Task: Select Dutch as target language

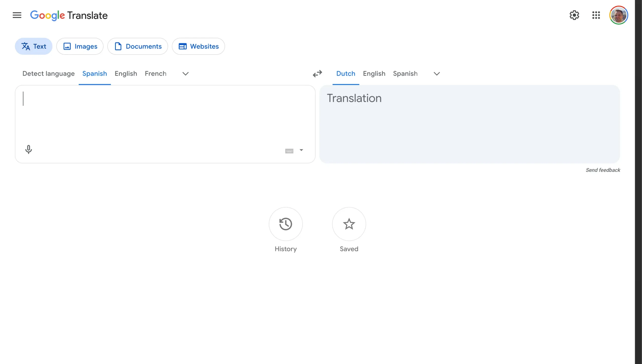Action: 346,74
